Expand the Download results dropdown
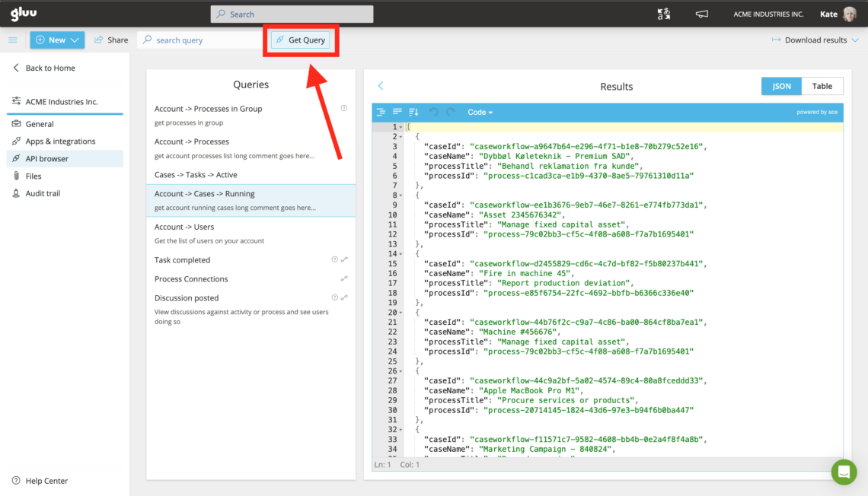The image size is (868, 496). tap(815, 40)
